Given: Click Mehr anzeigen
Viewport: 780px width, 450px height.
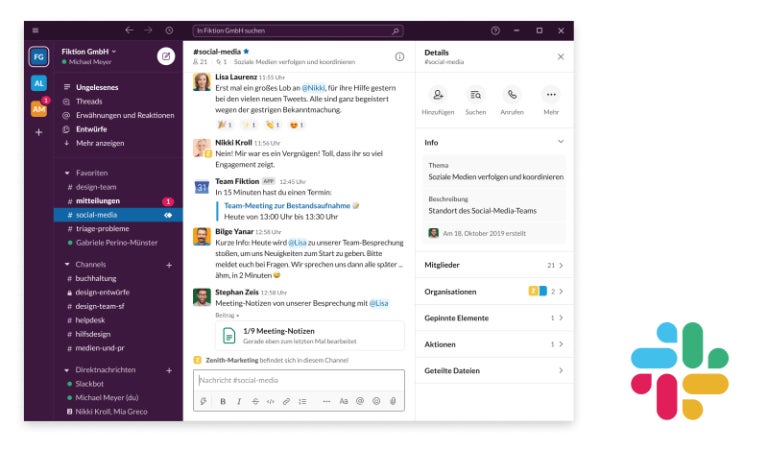Looking at the screenshot, I should point(99,143).
